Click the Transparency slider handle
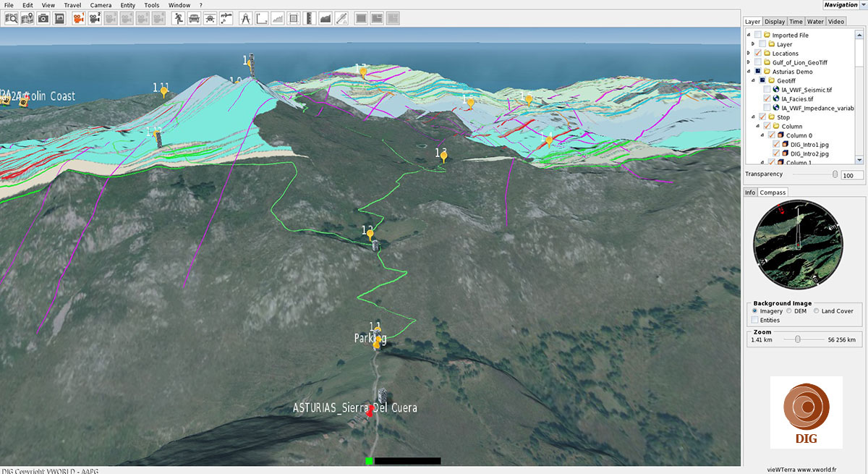The height and width of the screenshot is (474, 868). coord(835,174)
